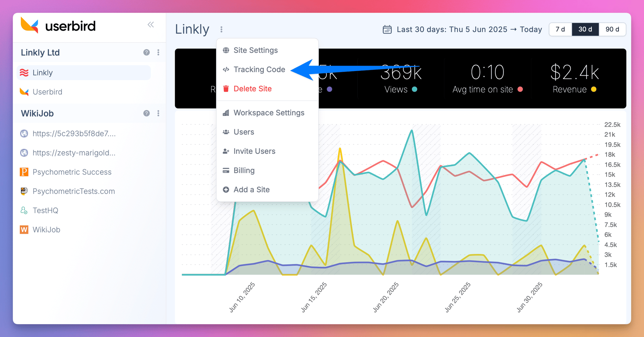This screenshot has height=337, width=644.
Task: Click Add a Site
Action: point(251,190)
